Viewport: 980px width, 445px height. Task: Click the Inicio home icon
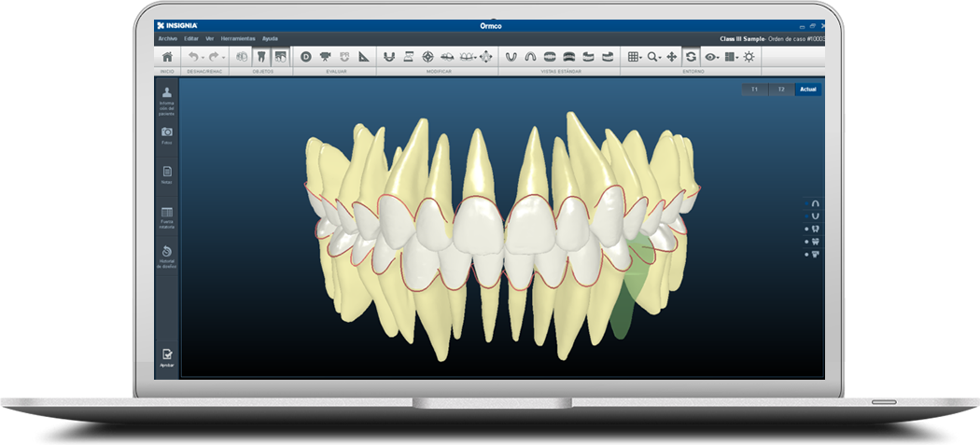[167, 57]
